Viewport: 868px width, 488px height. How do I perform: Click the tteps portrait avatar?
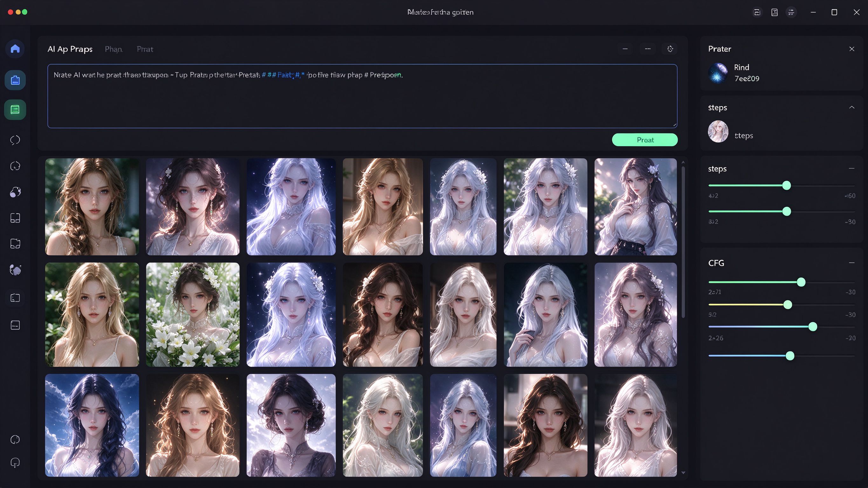(x=718, y=131)
